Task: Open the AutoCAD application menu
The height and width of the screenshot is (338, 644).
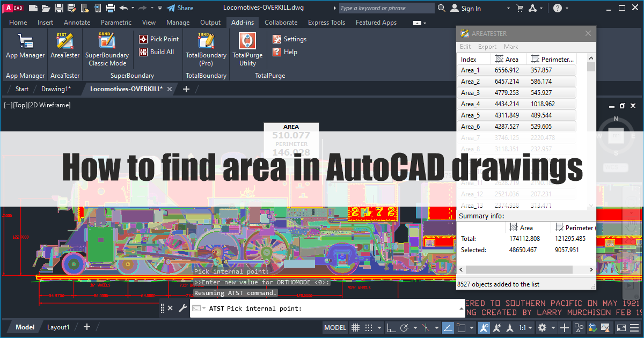Action: [x=13, y=8]
